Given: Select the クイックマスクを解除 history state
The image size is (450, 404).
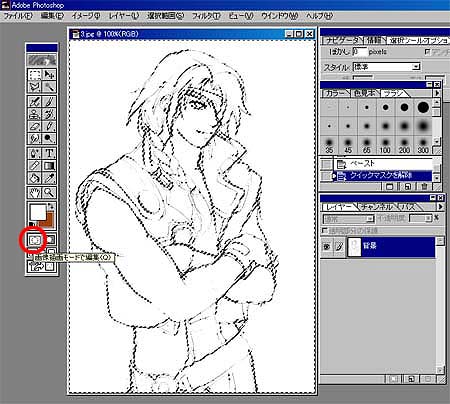Looking at the screenshot, I should (383, 176).
